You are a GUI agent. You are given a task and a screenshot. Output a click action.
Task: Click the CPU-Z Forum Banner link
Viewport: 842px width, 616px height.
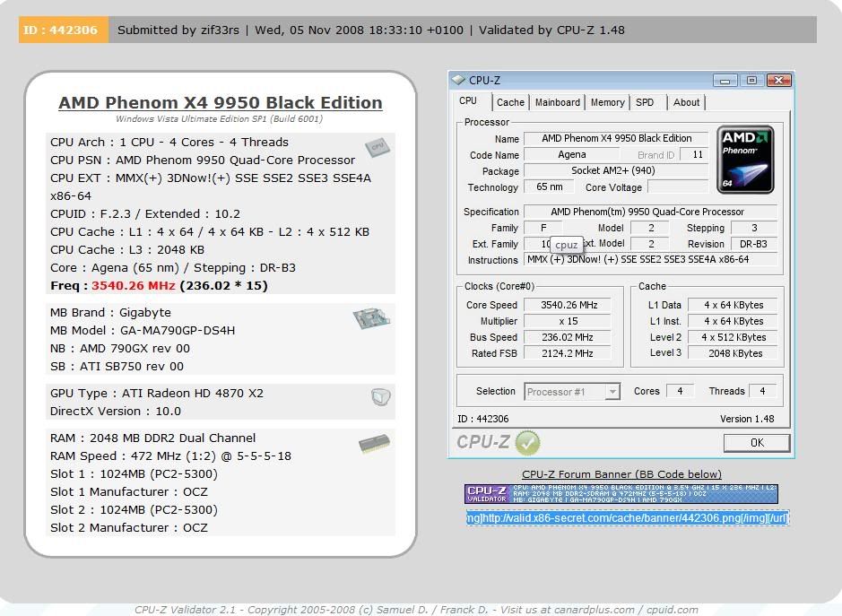coord(621,474)
